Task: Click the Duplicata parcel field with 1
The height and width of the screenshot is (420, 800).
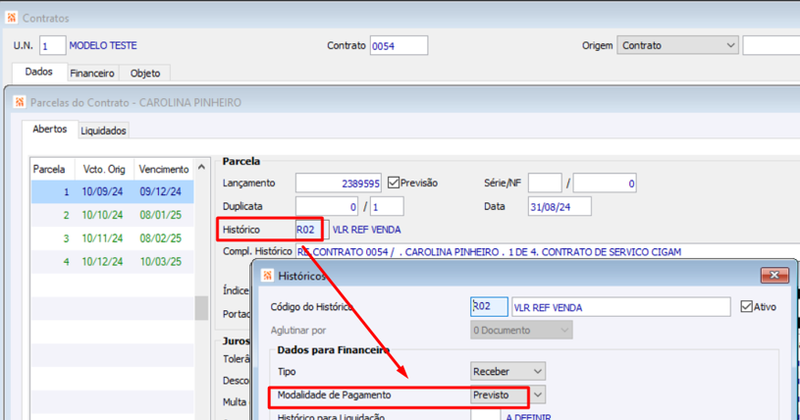Action: tap(387, 207)
